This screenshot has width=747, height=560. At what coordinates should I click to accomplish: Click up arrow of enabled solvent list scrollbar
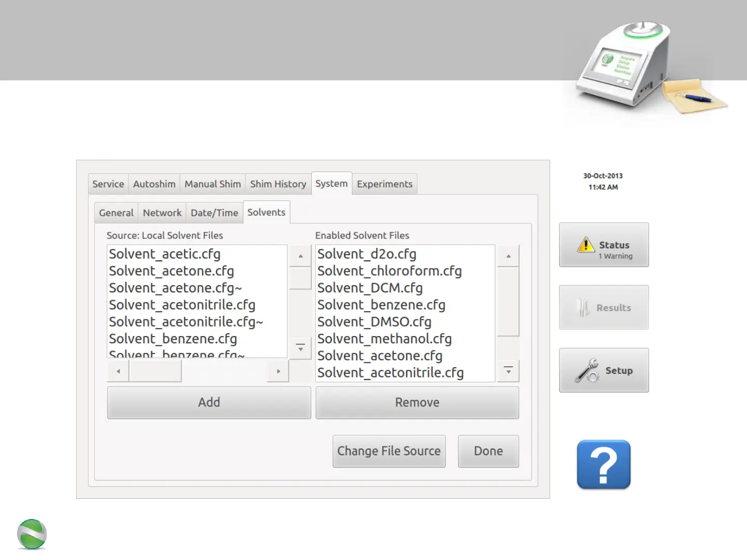pos(508,256)
